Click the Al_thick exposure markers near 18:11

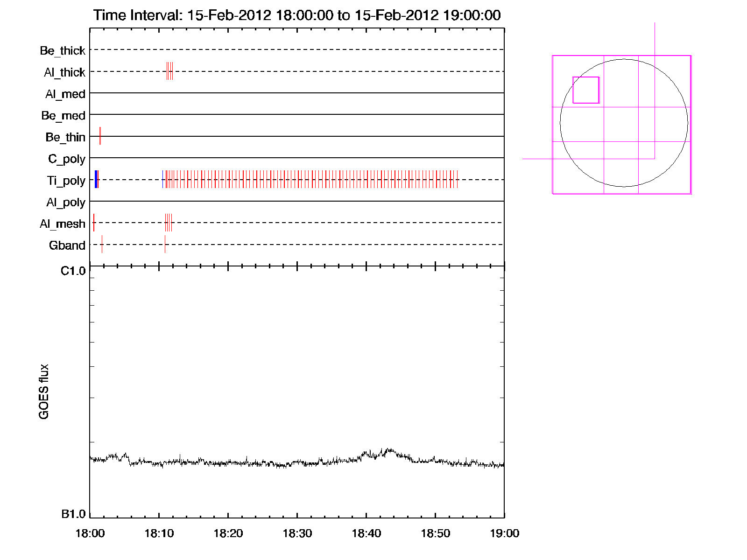pos(169,71)
